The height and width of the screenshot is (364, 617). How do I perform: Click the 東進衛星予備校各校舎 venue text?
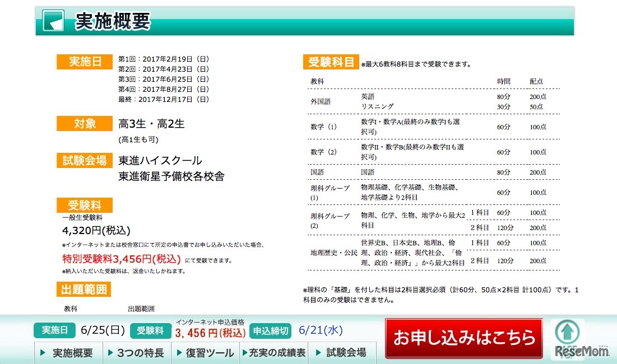click(171, 176)
